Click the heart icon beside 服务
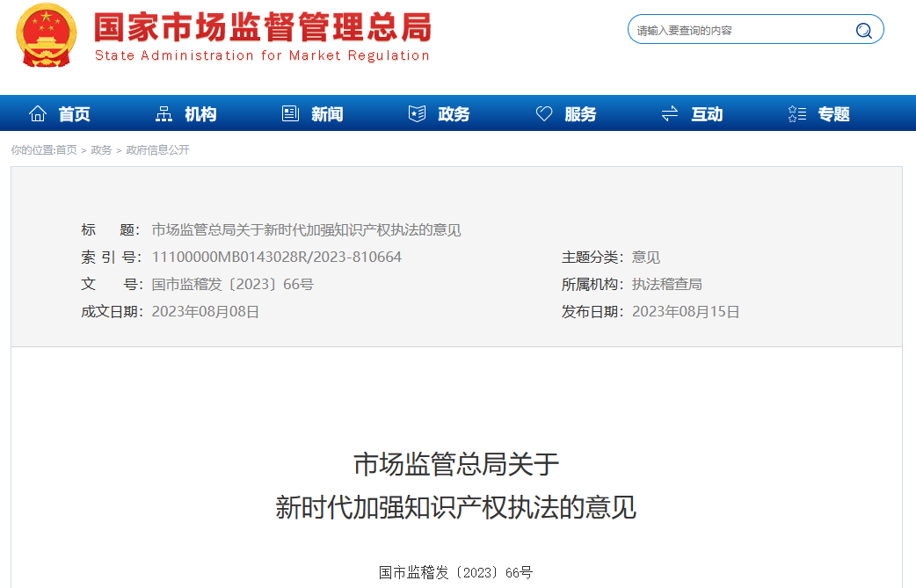The height and width of the screenshot is (588, 916). tap(544, 114)
